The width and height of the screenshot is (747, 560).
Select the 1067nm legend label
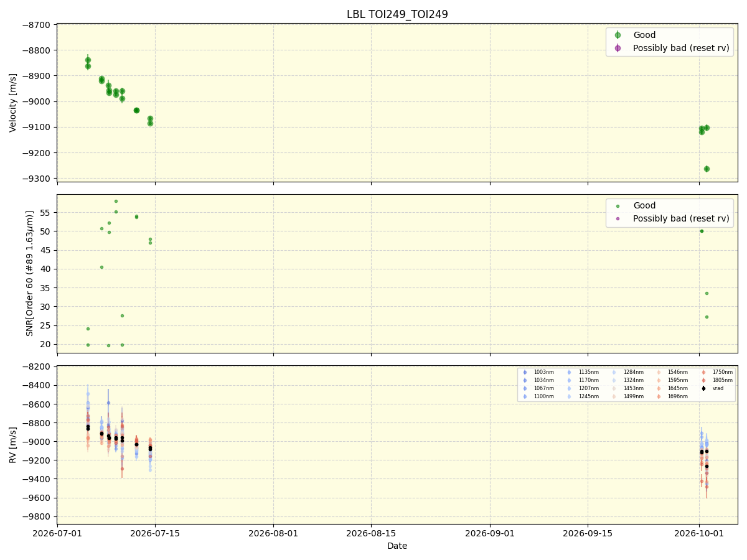[x=543, y=388]
